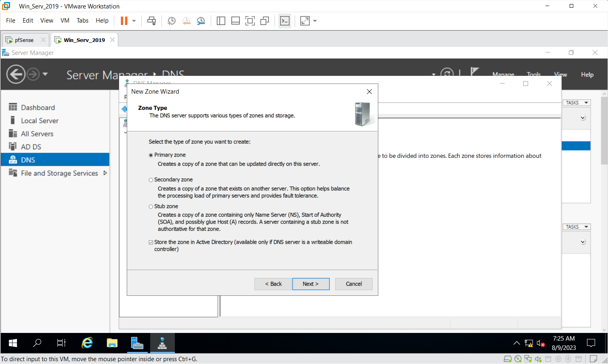The width and height of the screenshot is (608, 364).
Task: Open the VM menu
Action: (x=65, y=21)
